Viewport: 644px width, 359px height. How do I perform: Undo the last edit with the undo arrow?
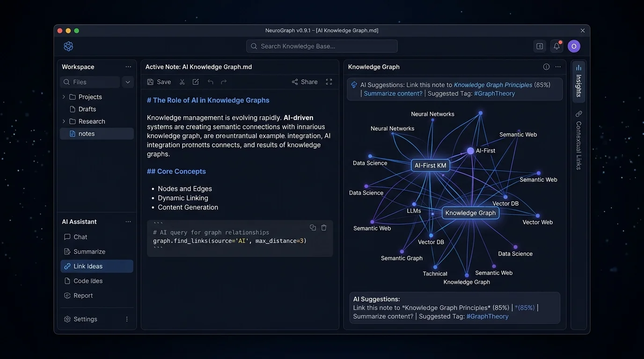(211, 82)
